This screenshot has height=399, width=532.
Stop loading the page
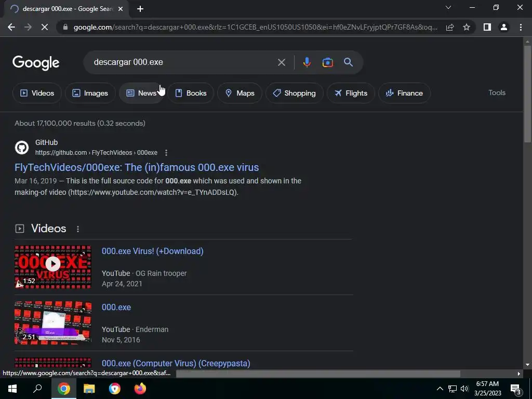(45, 27)
